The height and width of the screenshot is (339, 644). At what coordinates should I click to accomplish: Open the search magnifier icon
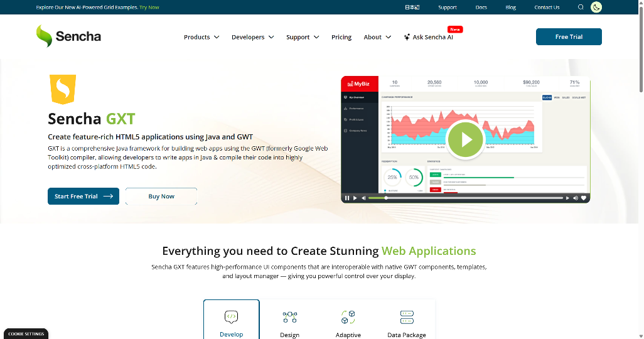click(581, 8)
